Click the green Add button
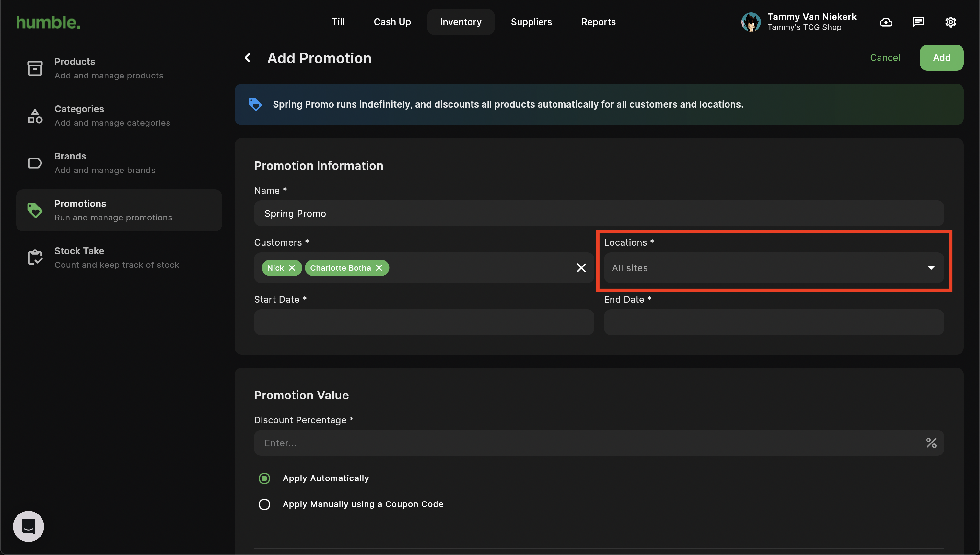This screenshot has height=555, width=980. click(x=941, y=58)
